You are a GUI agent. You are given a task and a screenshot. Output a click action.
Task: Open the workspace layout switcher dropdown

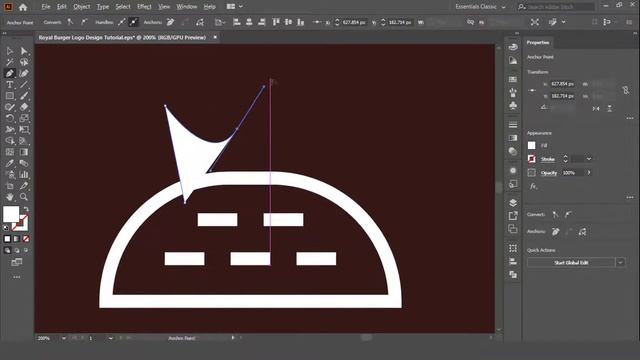(235, 7)
